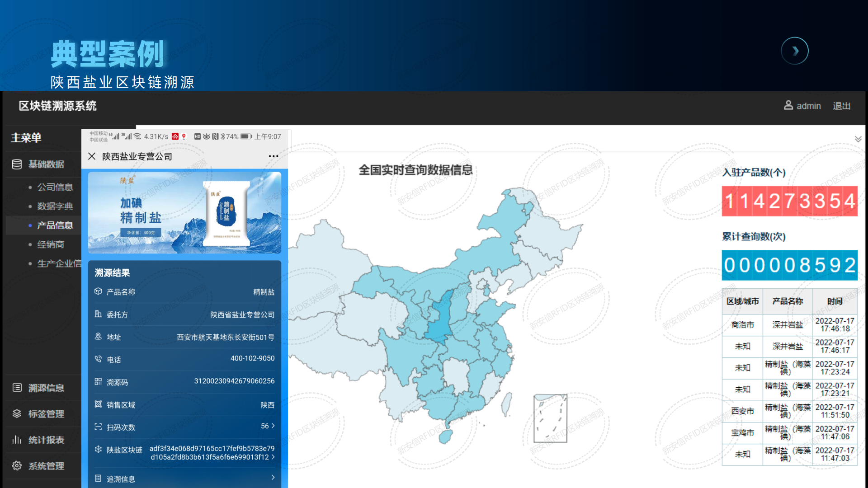
Task: Click the 陕盐区块链 blockchain icon
Action: pyautogui.click(x=98, y=450)
